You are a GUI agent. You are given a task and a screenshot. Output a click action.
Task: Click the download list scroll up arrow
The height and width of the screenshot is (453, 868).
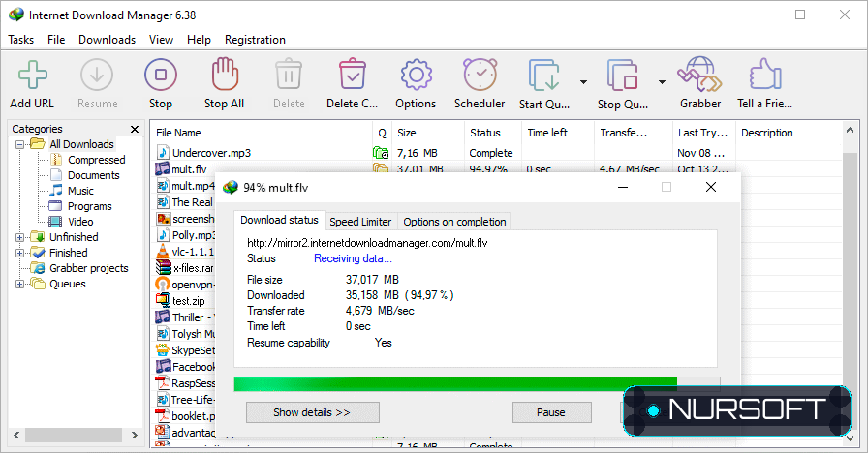851,131
